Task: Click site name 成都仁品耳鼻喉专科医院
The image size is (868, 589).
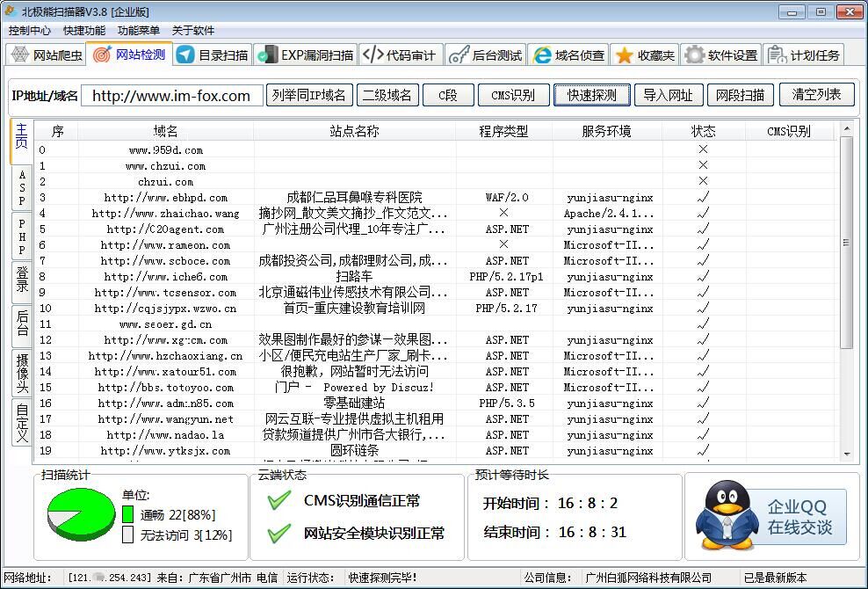Action: pyautogui.click(x=354, y=197)
